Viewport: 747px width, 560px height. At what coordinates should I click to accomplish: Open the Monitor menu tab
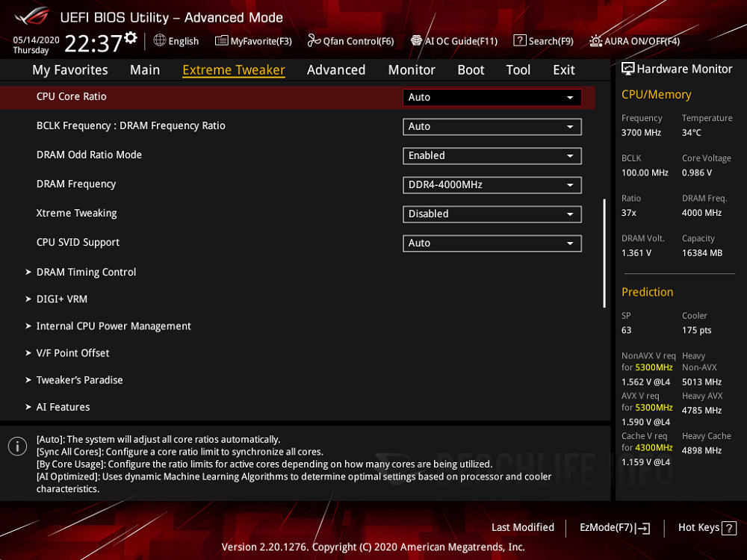412,69
